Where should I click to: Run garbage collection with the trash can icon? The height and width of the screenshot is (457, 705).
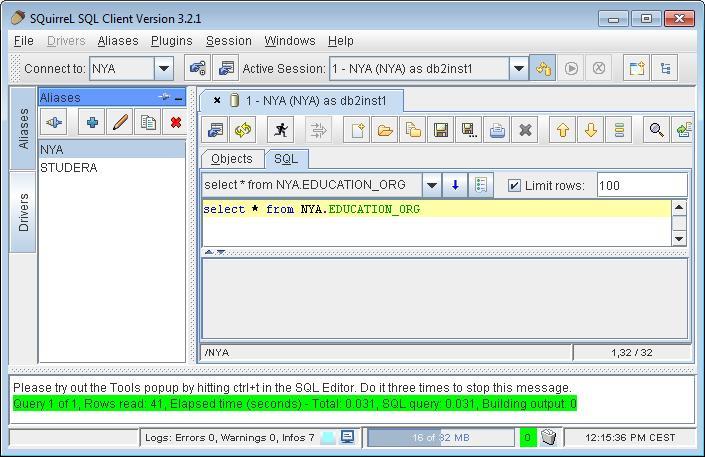(549, 437)
